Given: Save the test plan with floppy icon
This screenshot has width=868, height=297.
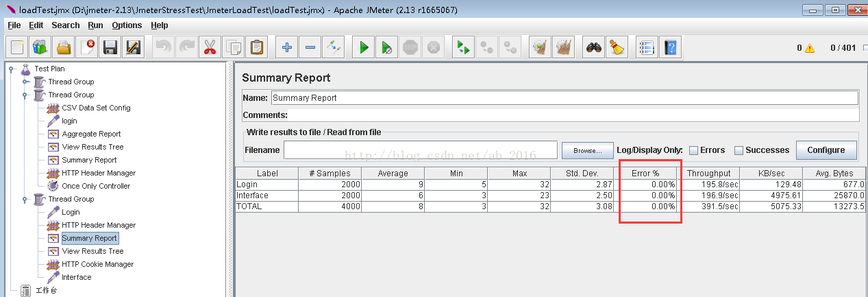Looking at the screenshot, I should point(110,47).
